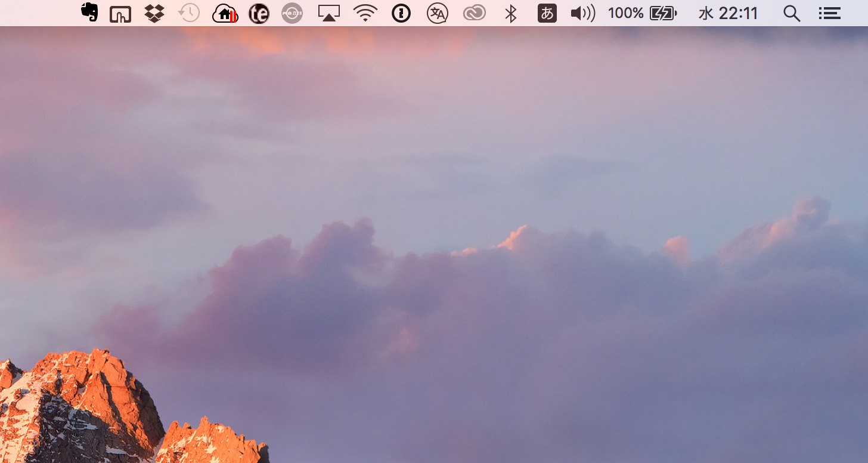868x463 pixels.
Task: Click the cloud with house icon
Action: point(225,13)
